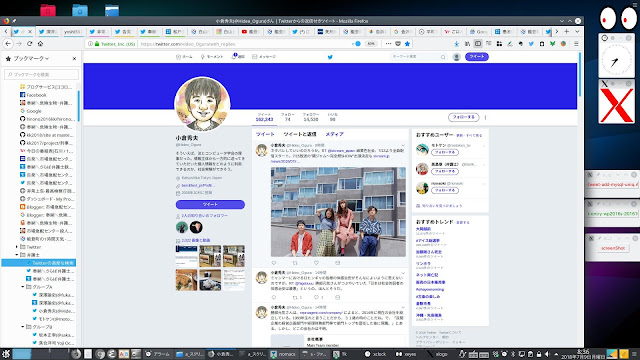Open the Firefox folder-view page scrollbar
Screen dimensions: 640x360
point(579,75)
